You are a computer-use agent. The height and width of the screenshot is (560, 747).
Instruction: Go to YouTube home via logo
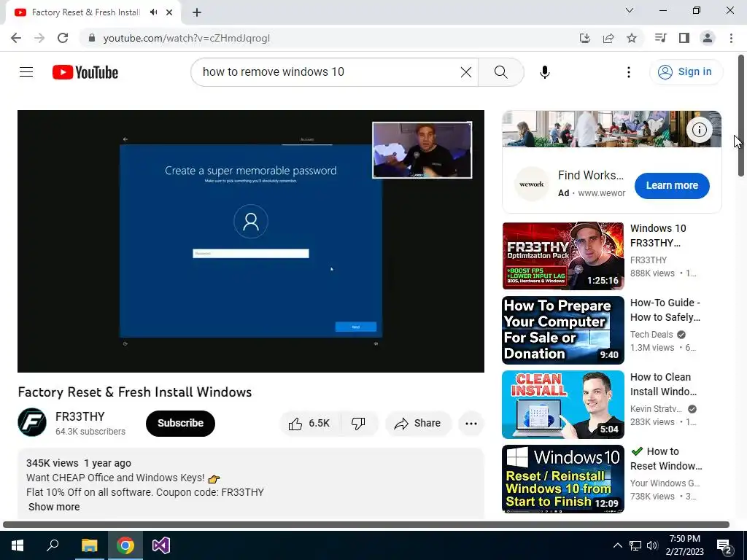point(85,72)
